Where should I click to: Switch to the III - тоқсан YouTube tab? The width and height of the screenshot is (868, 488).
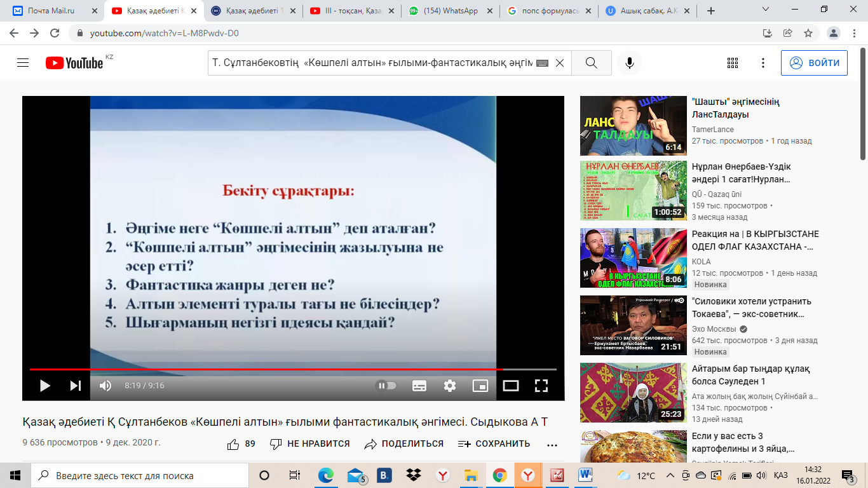[351, 11]
